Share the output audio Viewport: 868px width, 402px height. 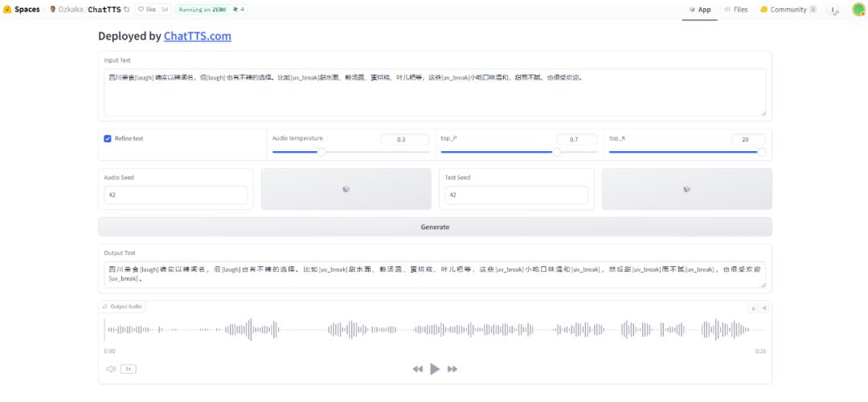tap(764, 308)
